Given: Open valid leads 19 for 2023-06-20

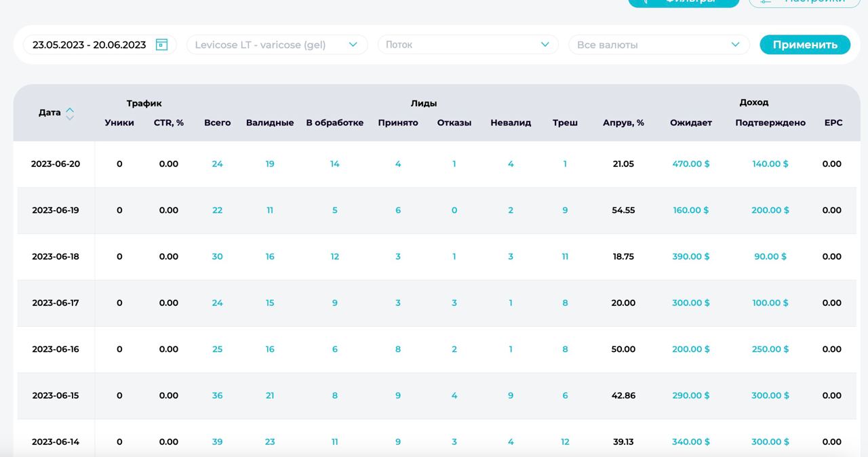Looking at the screenshot, I should point(270,164).
